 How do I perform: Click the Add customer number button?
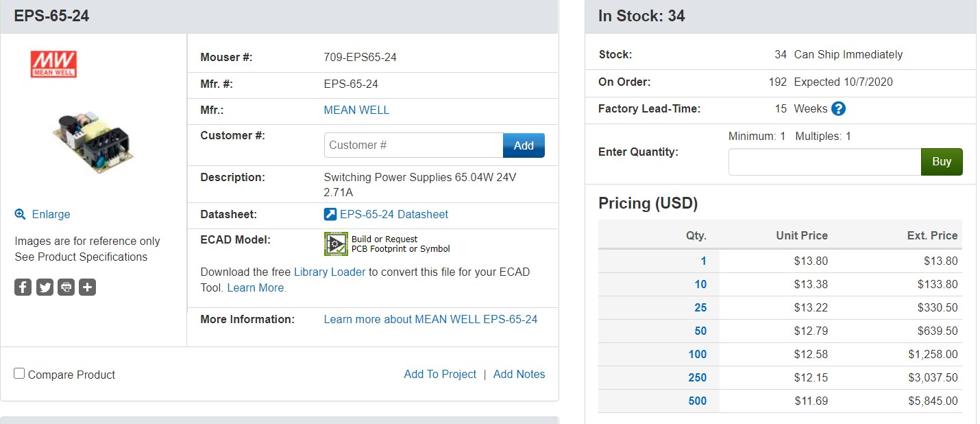(524, 145)
